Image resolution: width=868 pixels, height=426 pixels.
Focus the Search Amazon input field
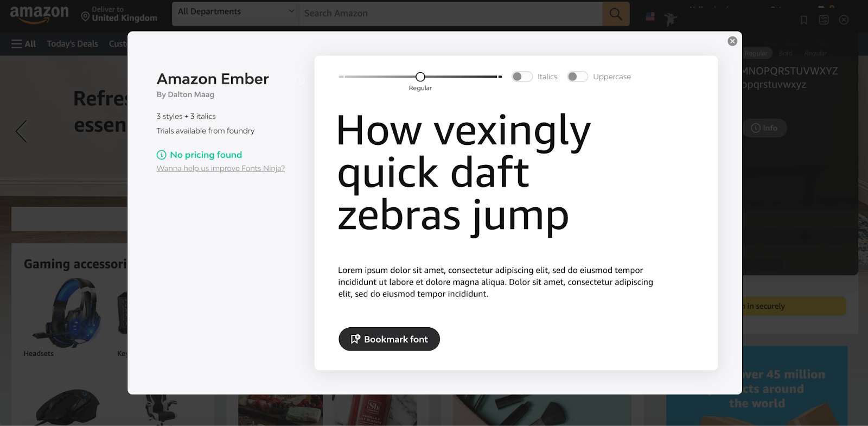pyautogui.click(x=451, y=14)
